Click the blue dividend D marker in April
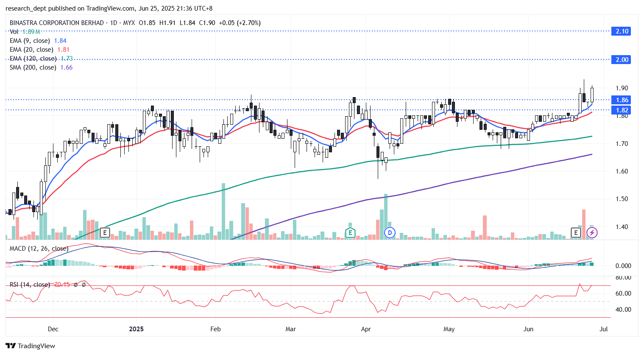The width and height of the screenshot is (644, 355). point(390,232)
